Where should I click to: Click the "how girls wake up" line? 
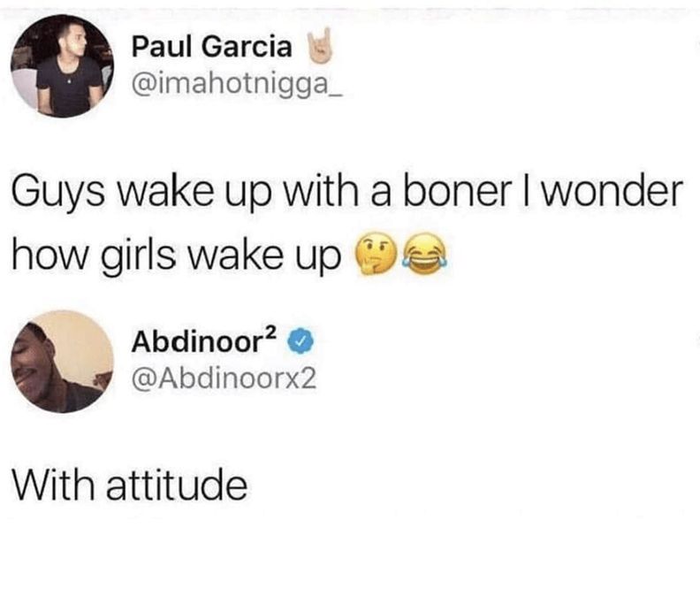click(176, 256)
